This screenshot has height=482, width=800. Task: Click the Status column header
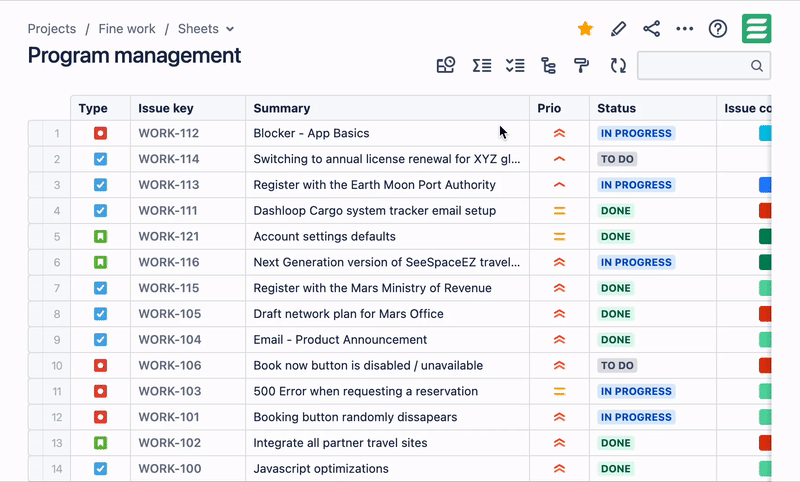(653, 108)
